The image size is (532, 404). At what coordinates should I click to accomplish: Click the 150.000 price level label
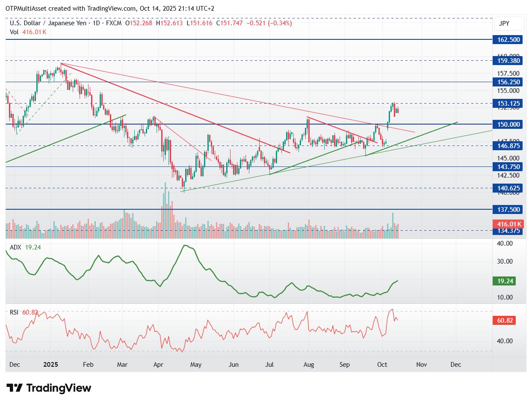tap(508, 124)
